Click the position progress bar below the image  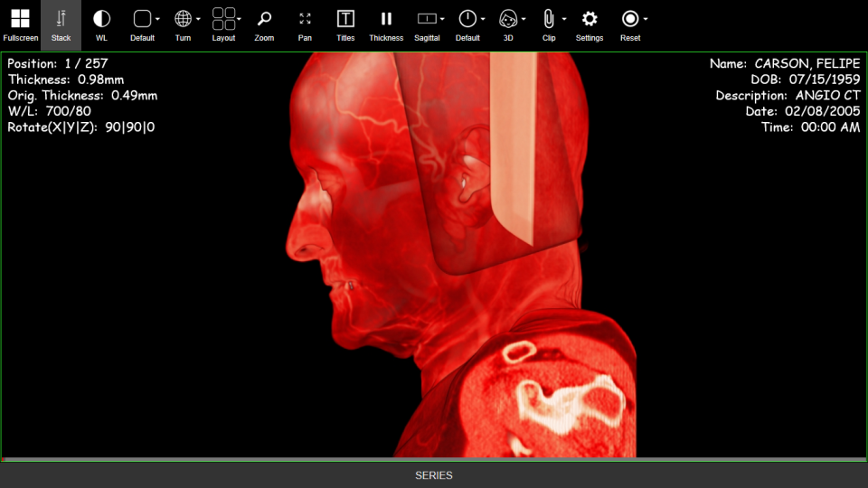tap(434, 459)
